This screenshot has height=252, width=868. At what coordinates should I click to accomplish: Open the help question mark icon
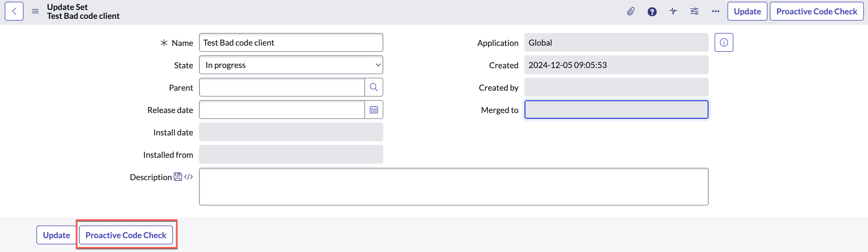pos(652,11)
